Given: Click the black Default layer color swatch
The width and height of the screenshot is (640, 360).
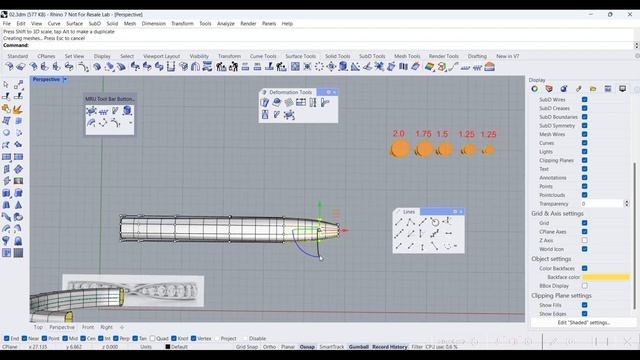Looking at the screenshot, I should tap(167, 347).
